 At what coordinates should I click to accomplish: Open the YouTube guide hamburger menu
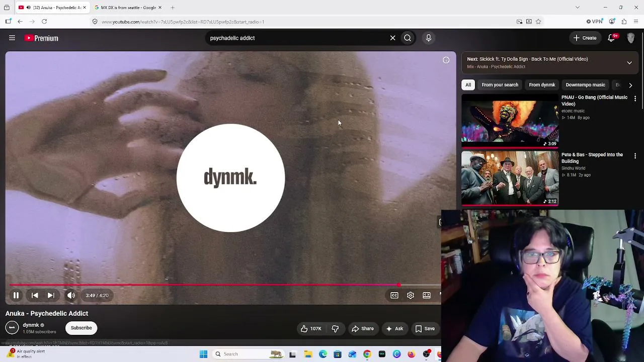click(x=12, y=38)
